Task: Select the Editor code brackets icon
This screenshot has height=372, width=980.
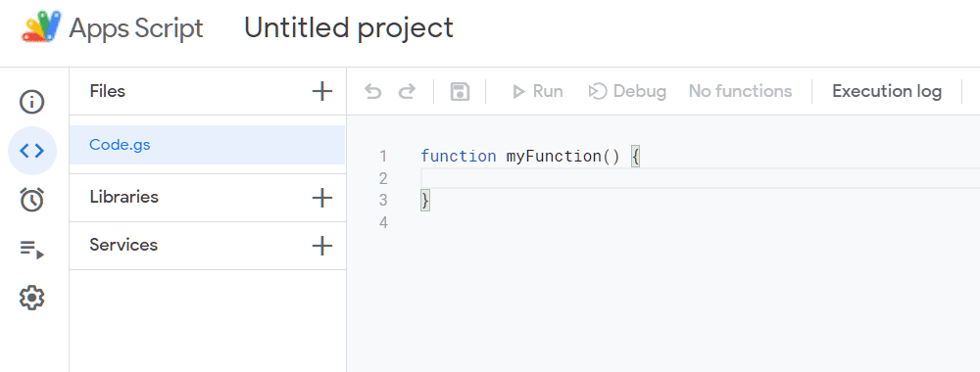Action: point(32,151)
